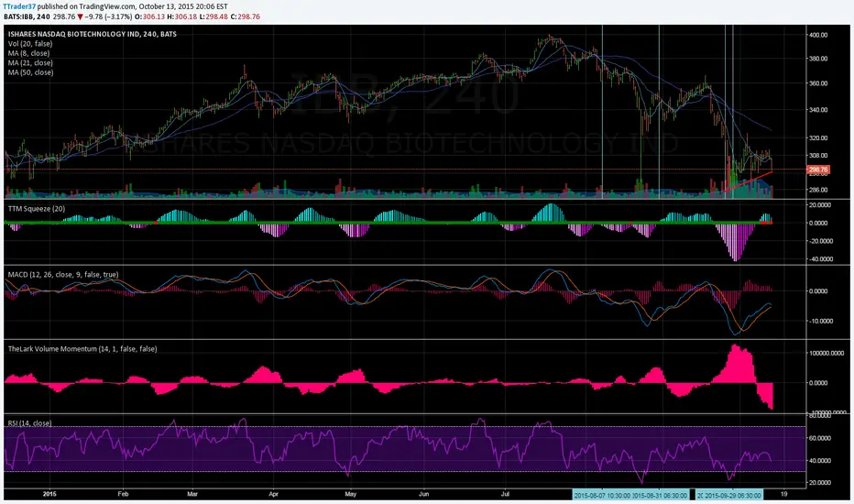Click the -40.0000 value on TTM Squeeze axis
Image resolution: width=854 pixels, height=504 pixels.
tap(820, 259)
